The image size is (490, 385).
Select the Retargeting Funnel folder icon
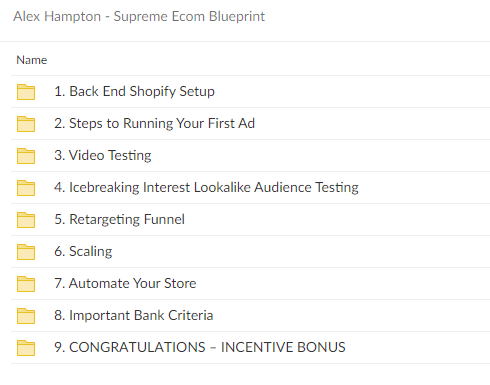pyautogui.click(x=26, y=220)
